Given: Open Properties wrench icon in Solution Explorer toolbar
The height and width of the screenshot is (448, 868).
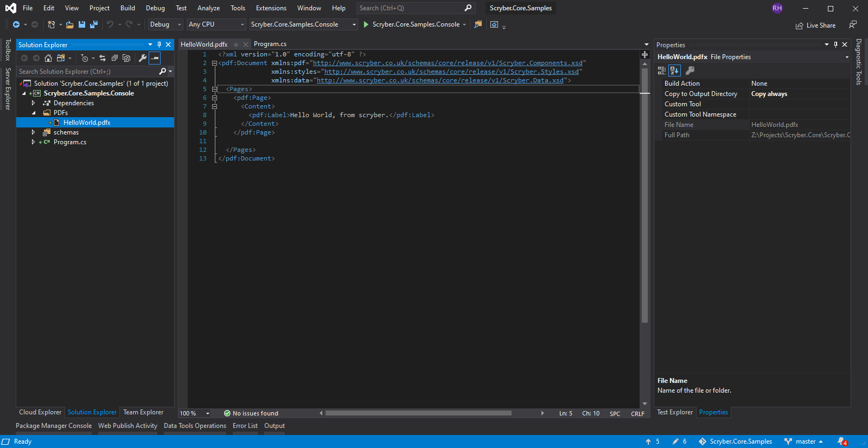Looking at the screenshot, I should click(143, 58).
